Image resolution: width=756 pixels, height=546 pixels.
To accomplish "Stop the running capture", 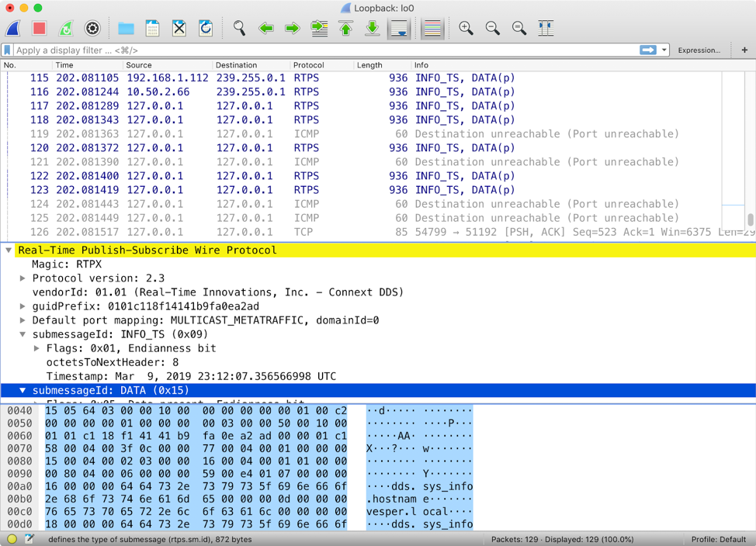I will click(39, 29).
